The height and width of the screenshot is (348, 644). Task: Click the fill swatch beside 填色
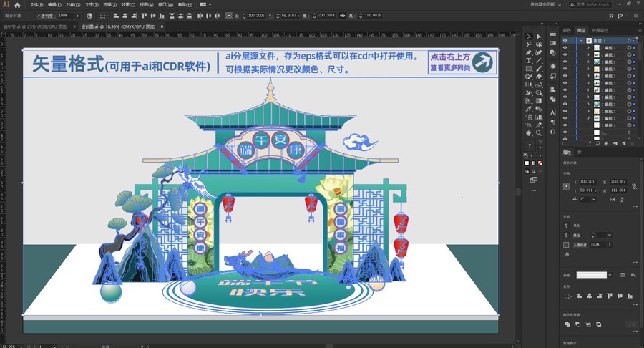pos(567,226)
